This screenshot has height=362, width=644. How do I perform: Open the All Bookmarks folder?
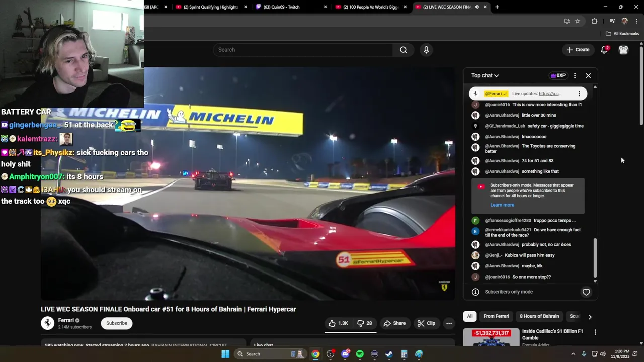(x=622, y=34)
